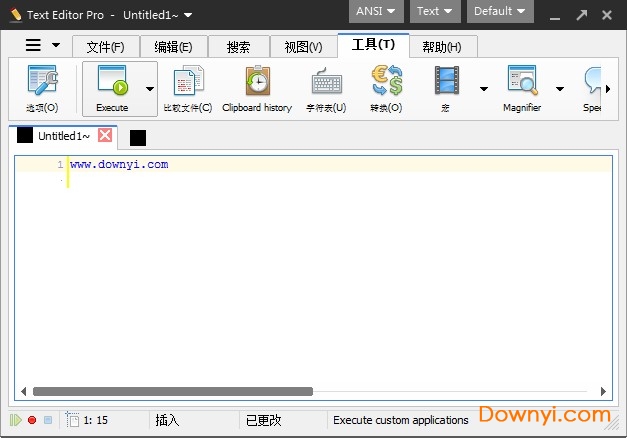
Task: Open the Edit (编辑) menu tab
Action: pyautogui.click(x=174, y=47)
